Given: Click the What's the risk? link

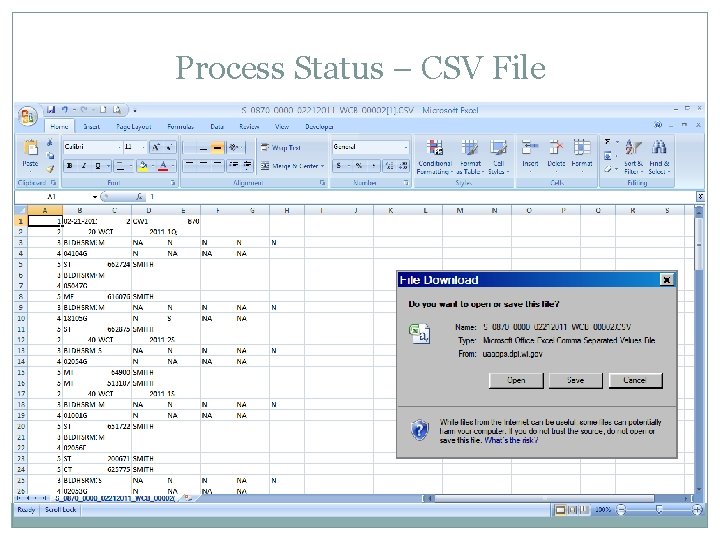Looking at the screenshot, I should [x=511, y=440].
